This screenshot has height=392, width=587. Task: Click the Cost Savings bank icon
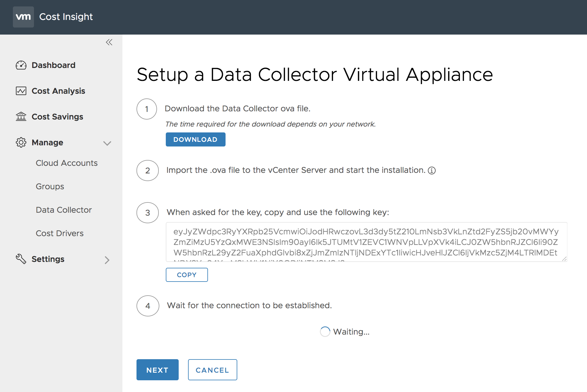point(21,117)
